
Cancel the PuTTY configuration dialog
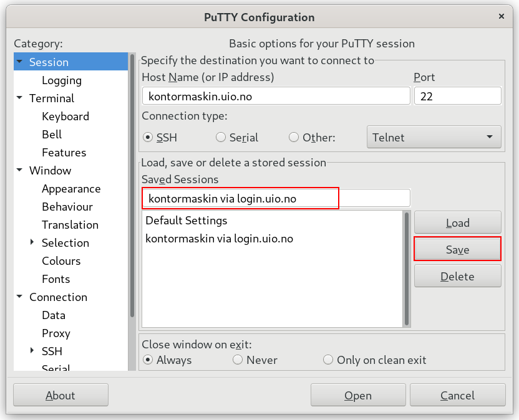point(457,395)
